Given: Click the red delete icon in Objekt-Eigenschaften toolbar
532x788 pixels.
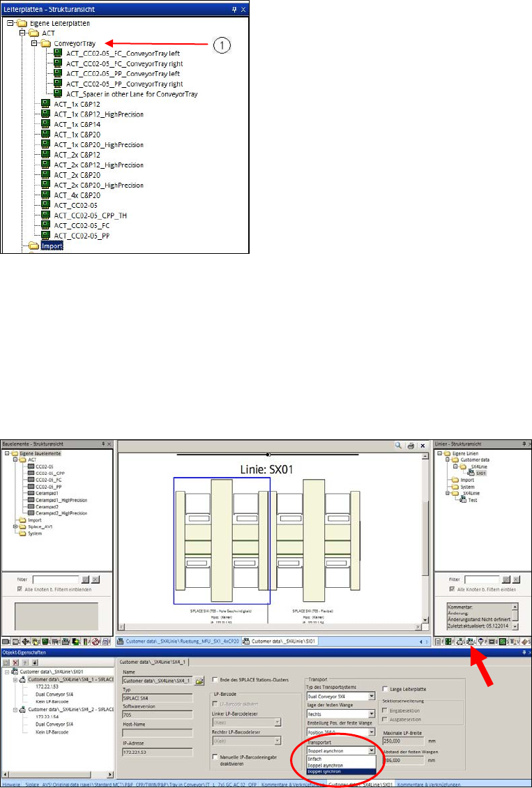Looking at the screenshot, I should 15,662.
